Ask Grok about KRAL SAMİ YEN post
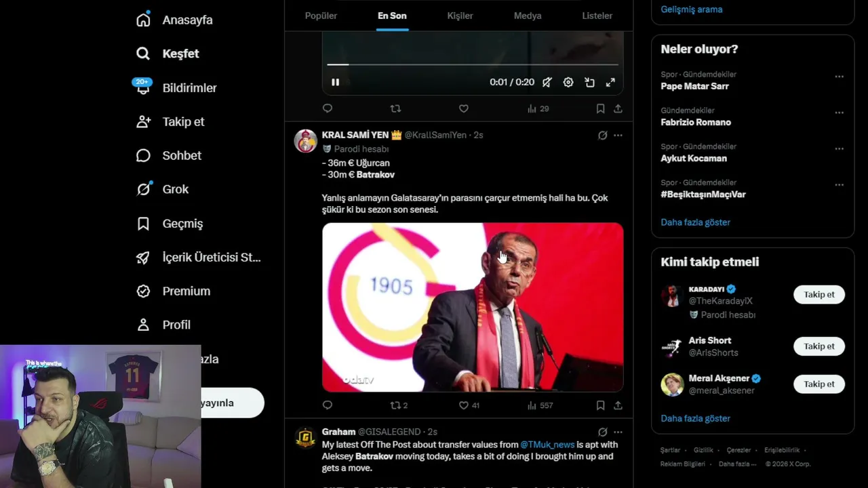 [602, 136]
